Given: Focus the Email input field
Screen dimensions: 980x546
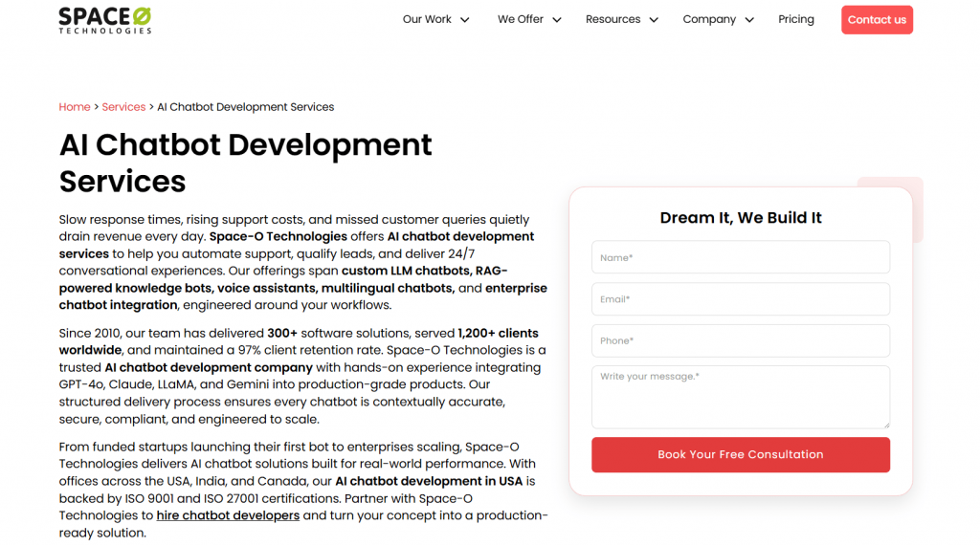Looking at the screenshot, I should click(741, 299).
